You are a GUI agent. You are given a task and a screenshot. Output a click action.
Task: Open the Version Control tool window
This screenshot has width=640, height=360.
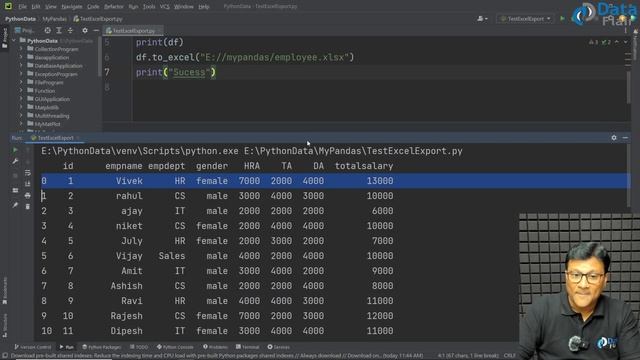coord(33,347)
